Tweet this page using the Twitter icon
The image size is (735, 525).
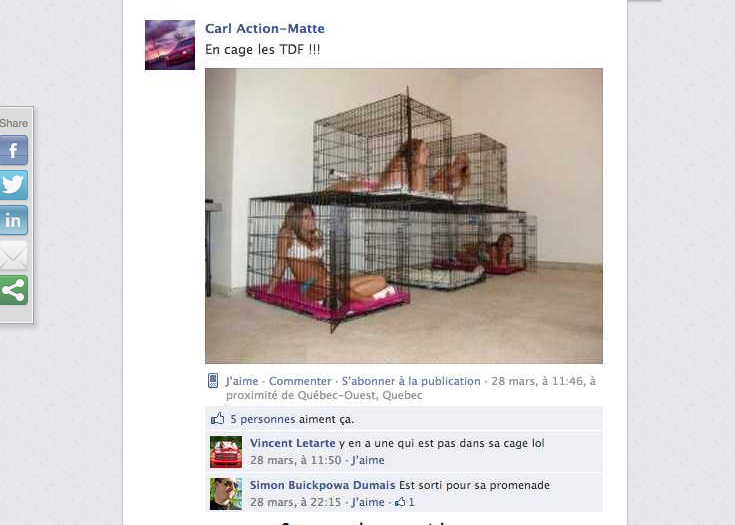pos(13,185)
